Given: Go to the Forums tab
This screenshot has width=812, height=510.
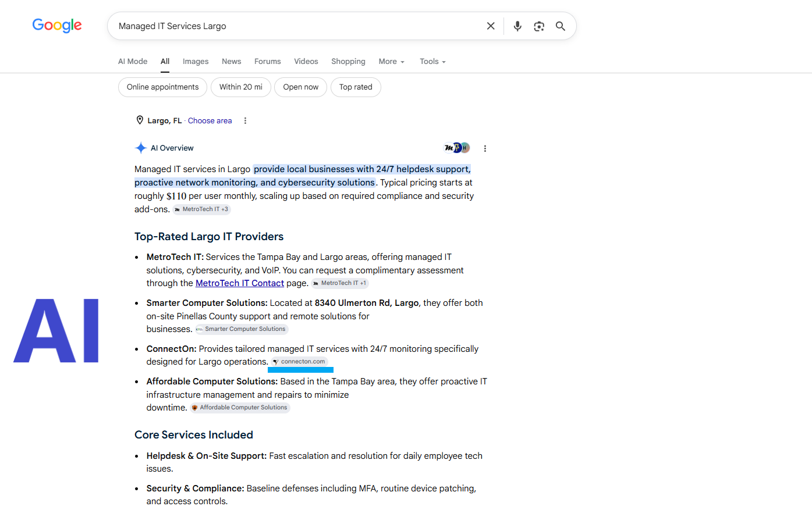Looking at the screenshot, I should click(x=268, y=62).
